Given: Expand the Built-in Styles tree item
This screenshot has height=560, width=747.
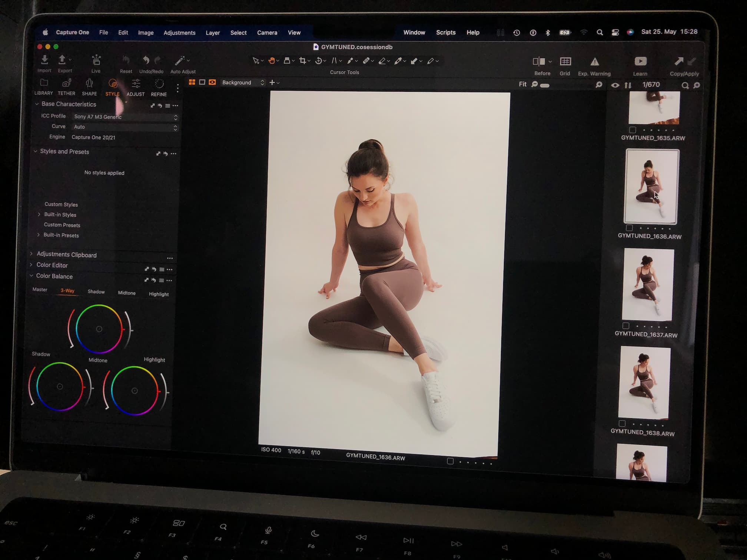Looking at the screenshot, I should (39, 214).
